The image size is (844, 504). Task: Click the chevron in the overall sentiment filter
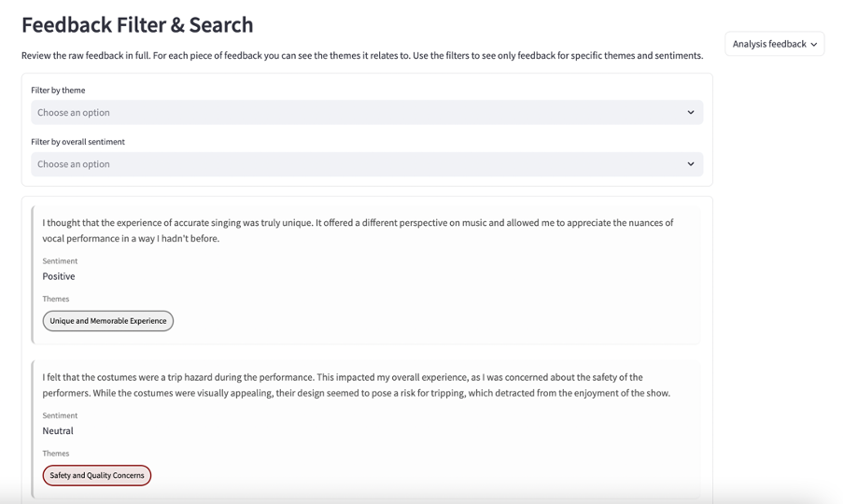pos(691,164)
